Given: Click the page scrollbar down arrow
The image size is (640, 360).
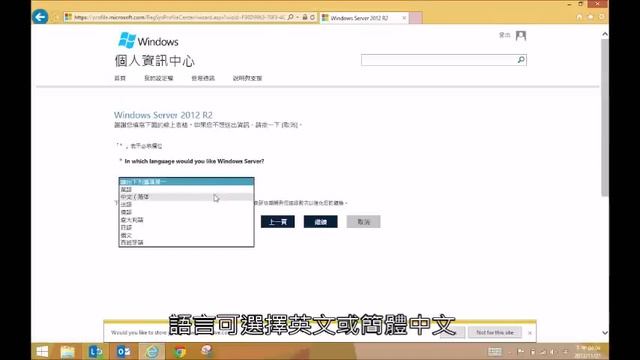Looking at the screenshot, I should click(604, 333).
